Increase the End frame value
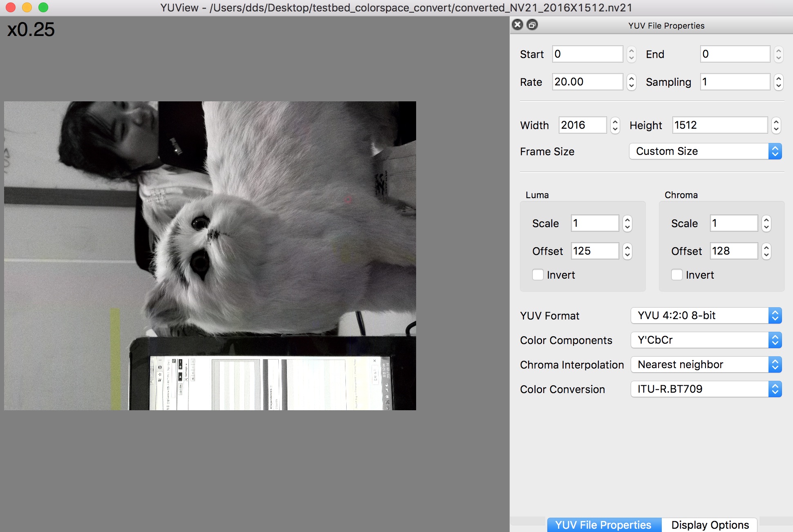The width and height of the screenshot is (793, 532). coord(779,51)
